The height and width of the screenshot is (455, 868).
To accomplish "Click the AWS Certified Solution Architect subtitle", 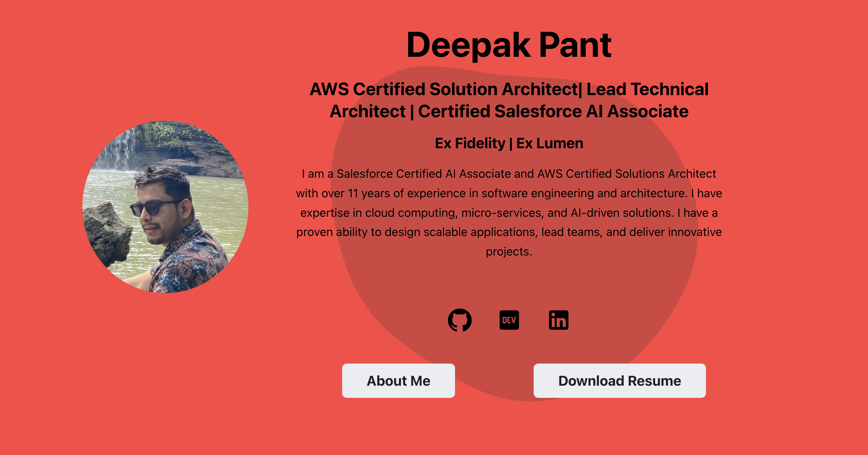I will coord(509,89).
